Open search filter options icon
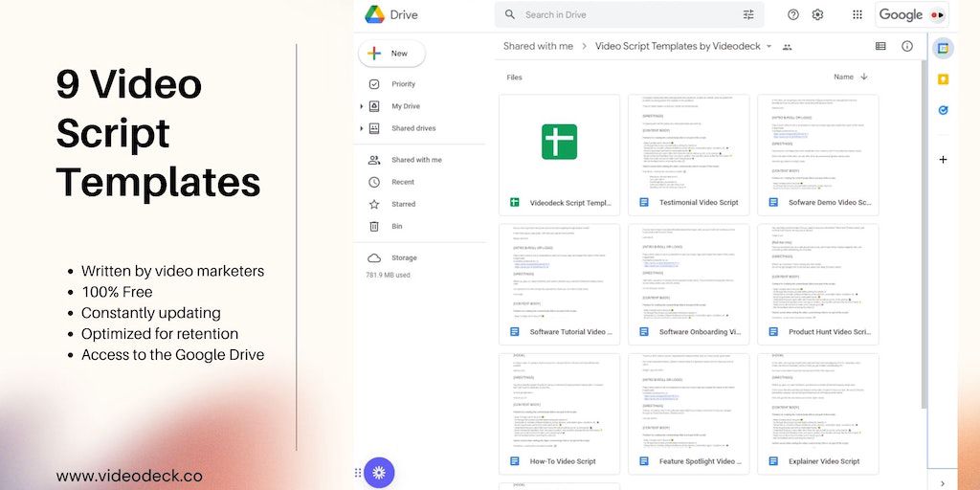The height and width of the screenshot is (490, 980). (x=748, y=15)
